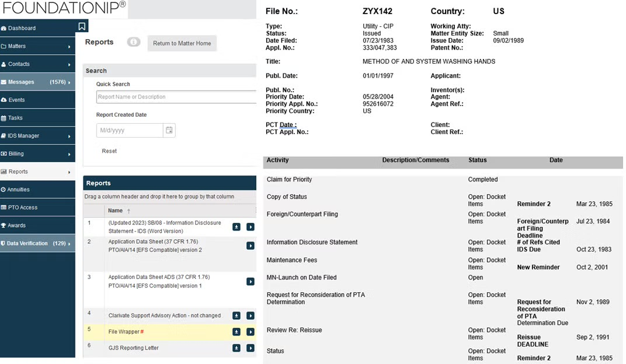The width and height of the screenshot is (626, 364).
Task: Sort by the Name column header
Action: point(116,211)
